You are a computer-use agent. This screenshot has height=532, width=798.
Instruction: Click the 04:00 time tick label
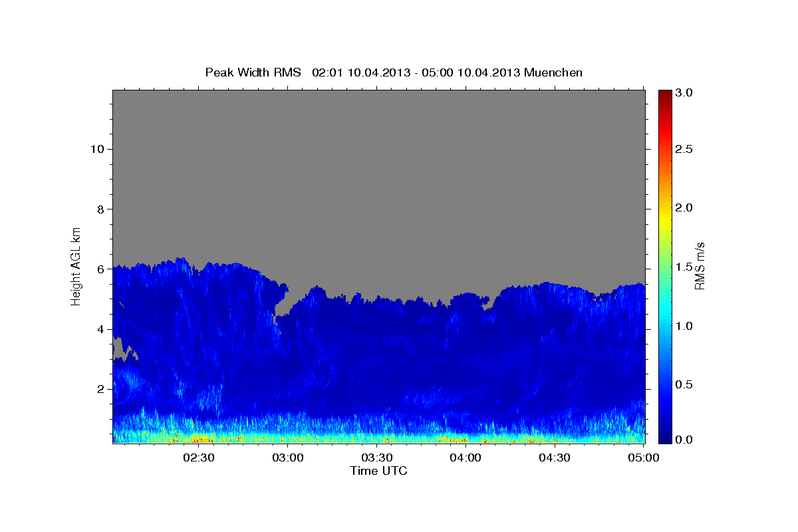[x=465, y=458]
